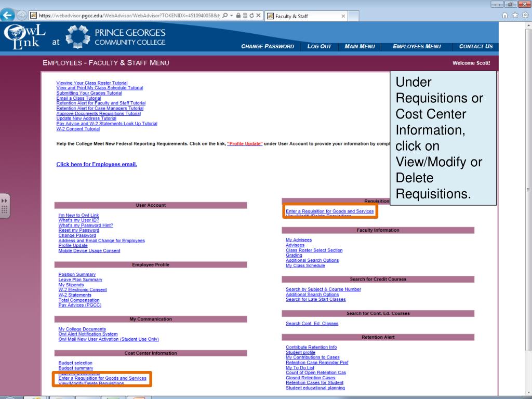Image resolution: width=532 pixels, height=399 pixels.
Task: Click the red Profile Update link
Action: [245, 144]
